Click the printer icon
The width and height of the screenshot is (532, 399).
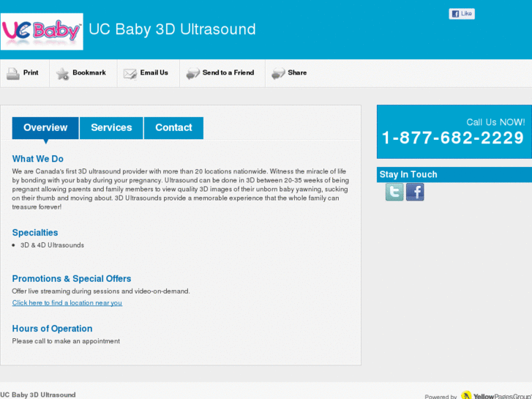click(x=13, y=73)
